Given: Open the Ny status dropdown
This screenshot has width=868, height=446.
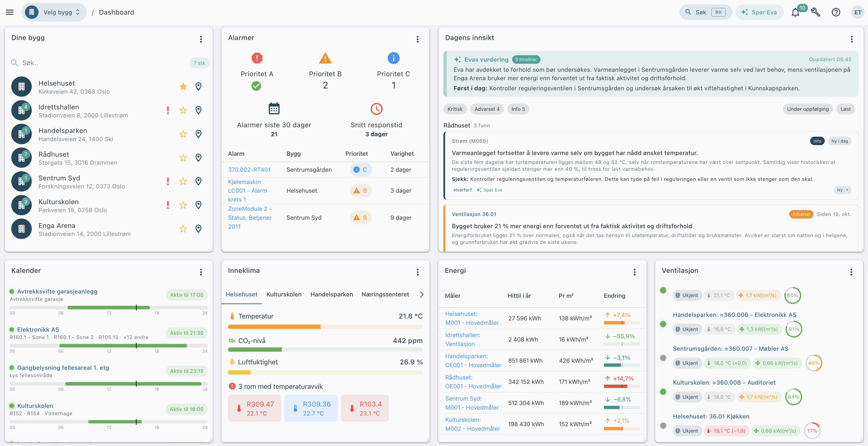Looking at the screenshot, I should [842, 190].
